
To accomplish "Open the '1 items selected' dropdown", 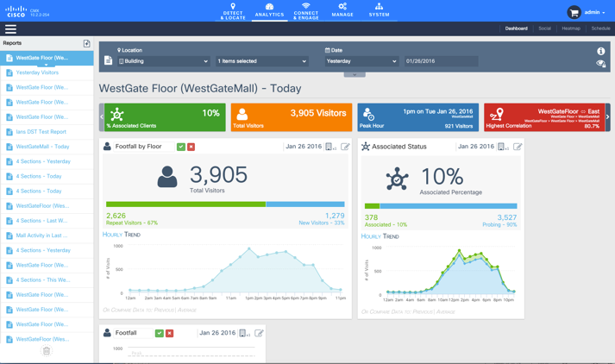I will [261, 61].
